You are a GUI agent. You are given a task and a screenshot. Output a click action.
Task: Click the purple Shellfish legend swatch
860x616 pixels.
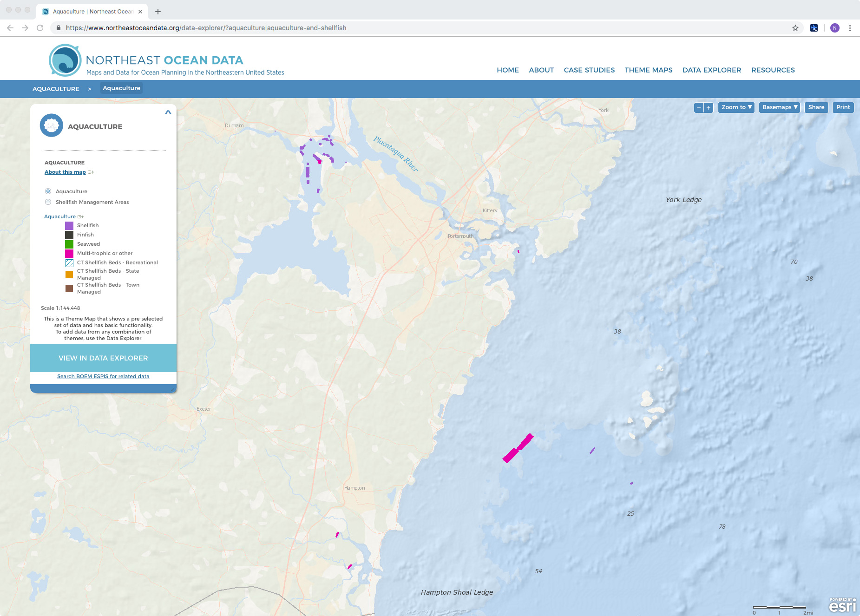click(69, 226)
